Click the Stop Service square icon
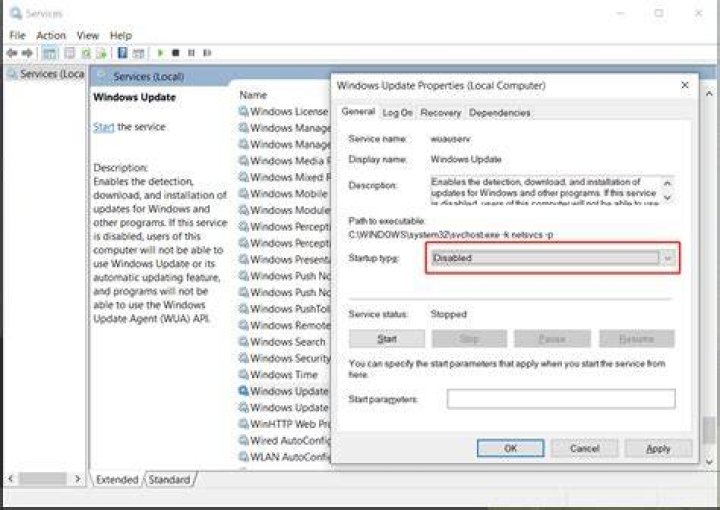 point(175,53)
